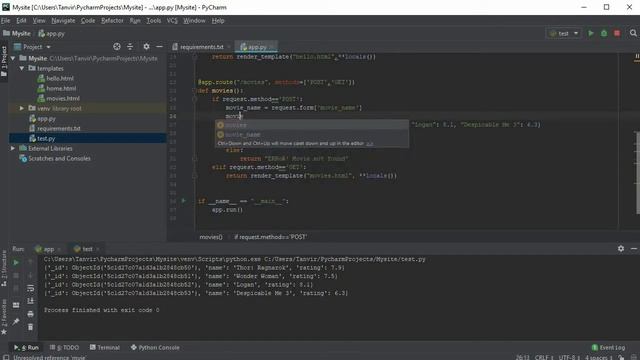Print run output with printer icon
Screen dimensions: 640x360
click(x=31, y=314)
